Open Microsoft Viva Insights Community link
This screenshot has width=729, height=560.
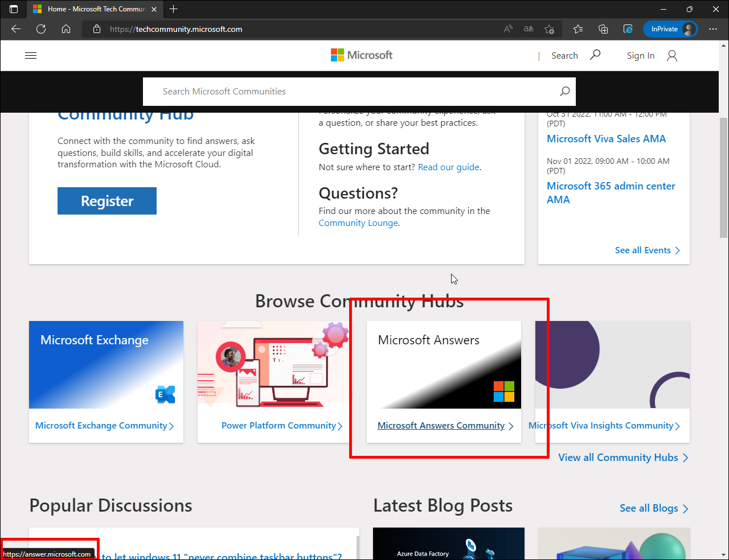pyautogui.click(x=604, y=426)
